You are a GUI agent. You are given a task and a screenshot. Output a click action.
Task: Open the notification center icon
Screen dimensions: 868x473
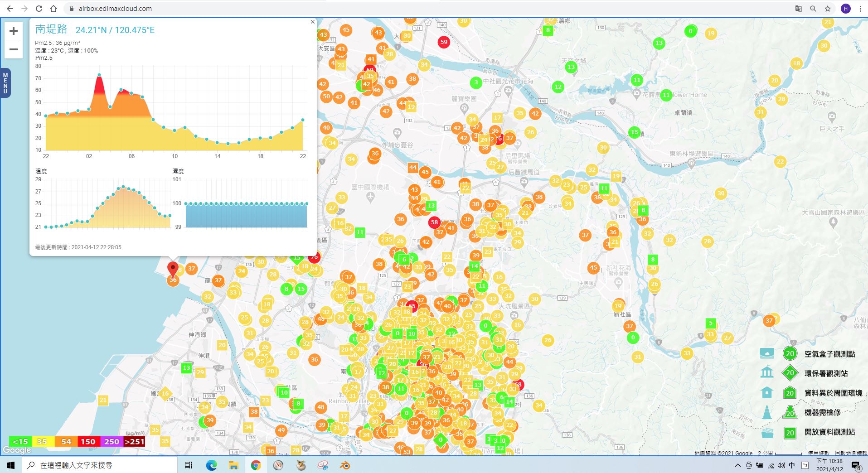(x=856, y=466)
